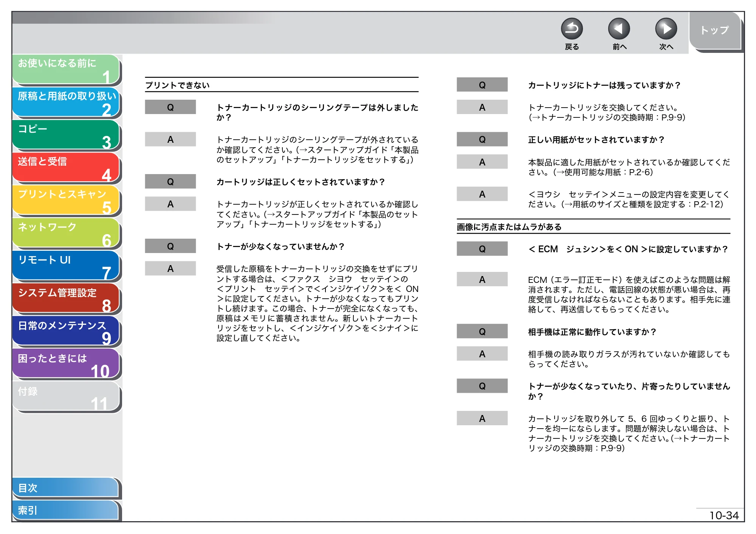This screenshot has height=534, width=756.
Task: Open chapter 5 プリントとスキャン
Action: click(x=66, y=200)
